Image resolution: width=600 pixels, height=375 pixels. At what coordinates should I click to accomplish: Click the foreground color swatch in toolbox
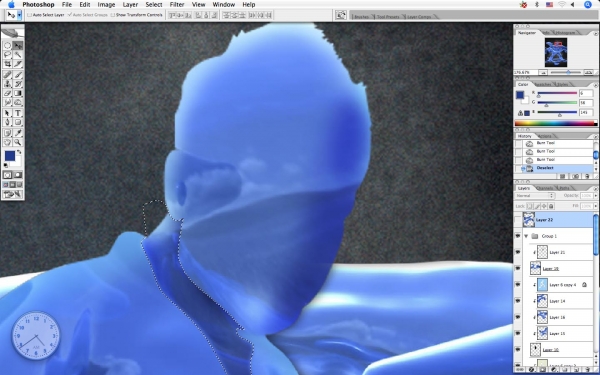[10, 156]
